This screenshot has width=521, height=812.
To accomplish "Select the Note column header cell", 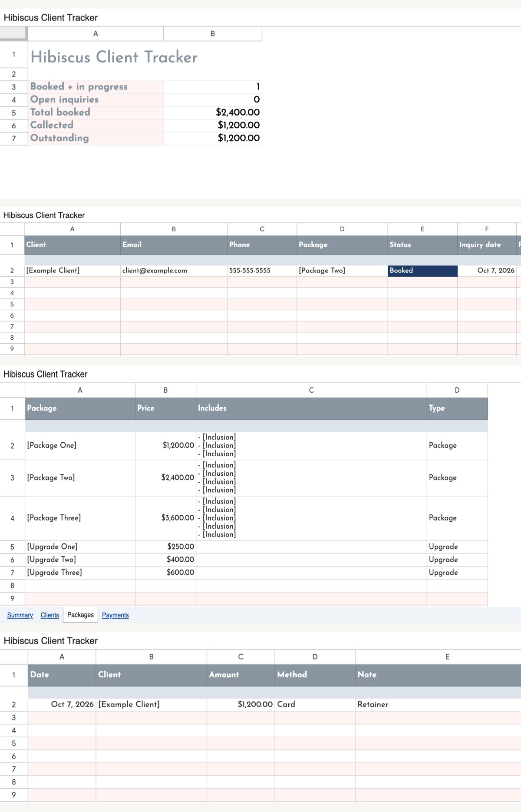I will click(x=438, y=675).
